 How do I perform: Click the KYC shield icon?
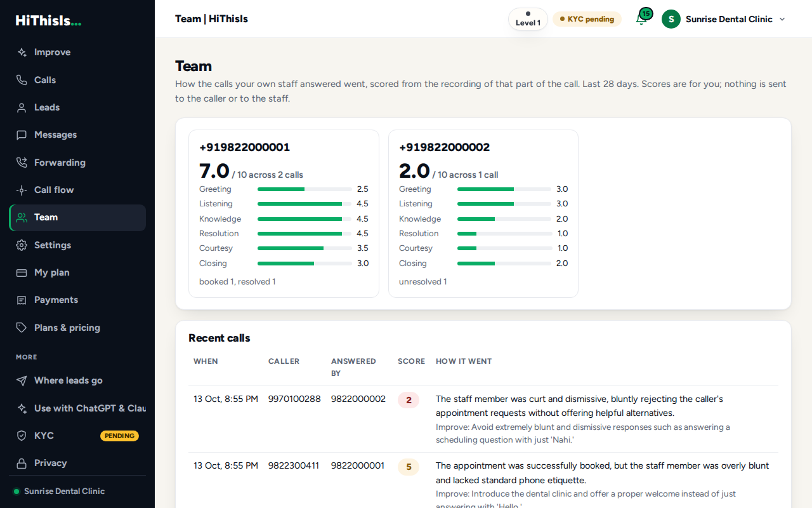pyautogui.click(x=22, y=436)
